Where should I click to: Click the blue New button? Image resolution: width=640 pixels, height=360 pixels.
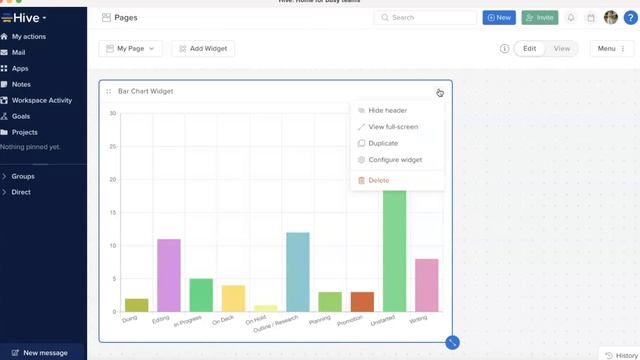point(499,18)
